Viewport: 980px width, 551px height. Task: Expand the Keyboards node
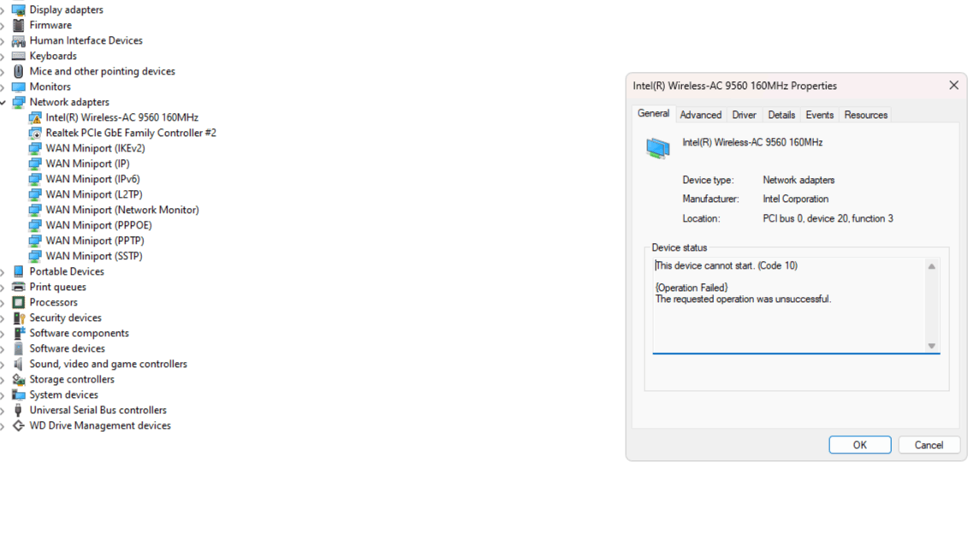pos(3,56)
